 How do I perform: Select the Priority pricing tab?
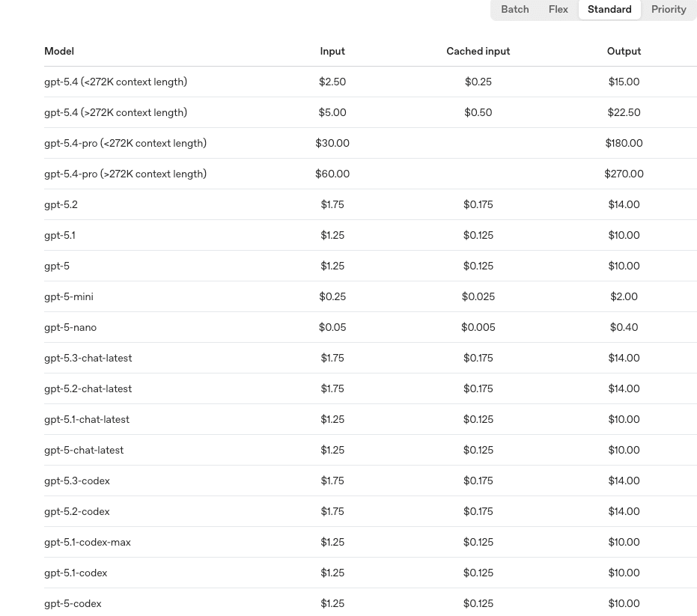pos(669,9)
